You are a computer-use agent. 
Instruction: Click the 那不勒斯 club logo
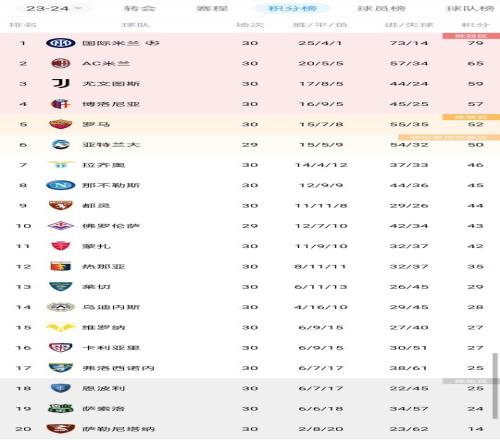60,185
